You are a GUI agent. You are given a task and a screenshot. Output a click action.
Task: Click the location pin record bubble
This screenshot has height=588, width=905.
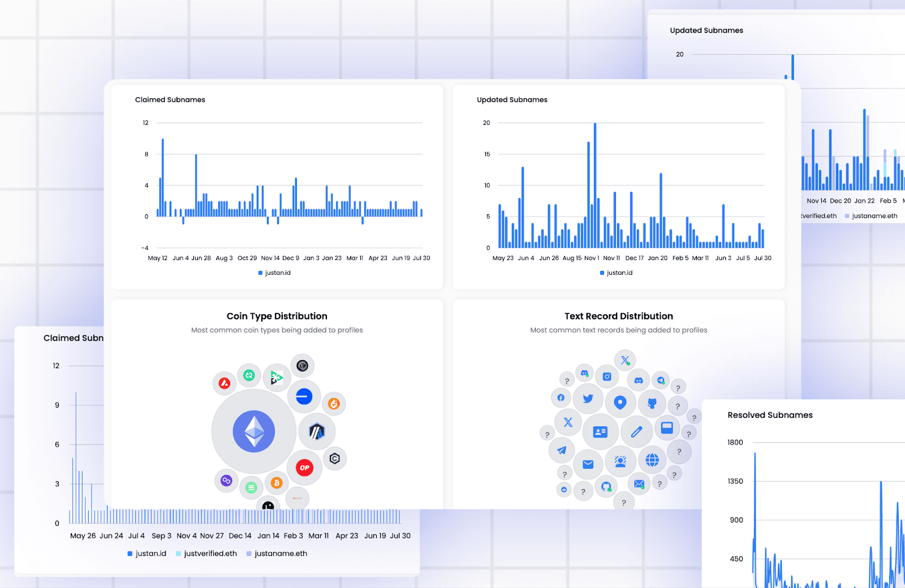620,403
